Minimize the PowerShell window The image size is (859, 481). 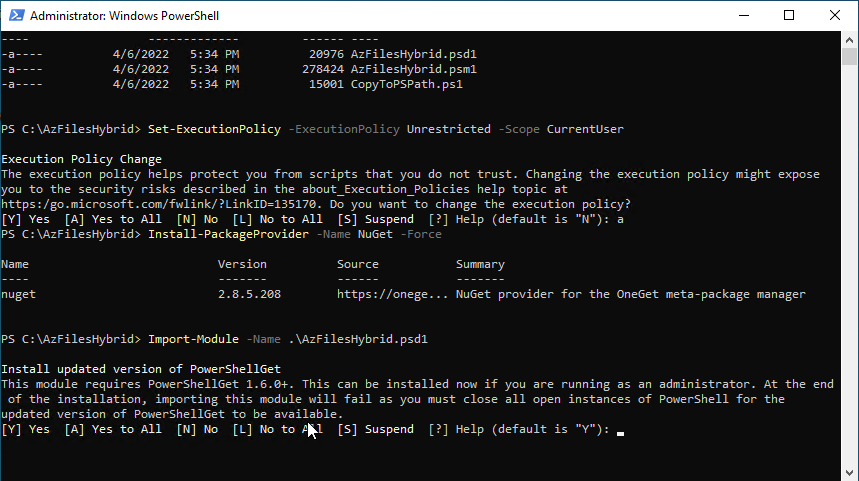(x=743, y=16)
